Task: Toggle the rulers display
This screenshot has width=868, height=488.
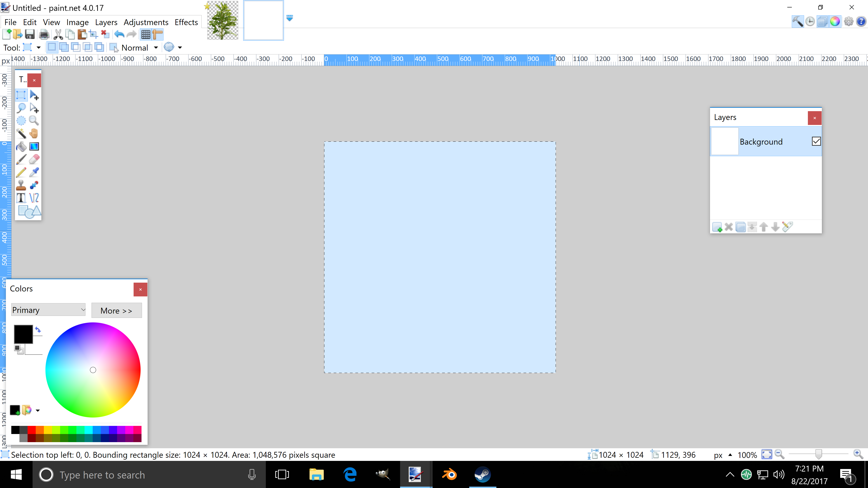Action: (x=158, y=34)
